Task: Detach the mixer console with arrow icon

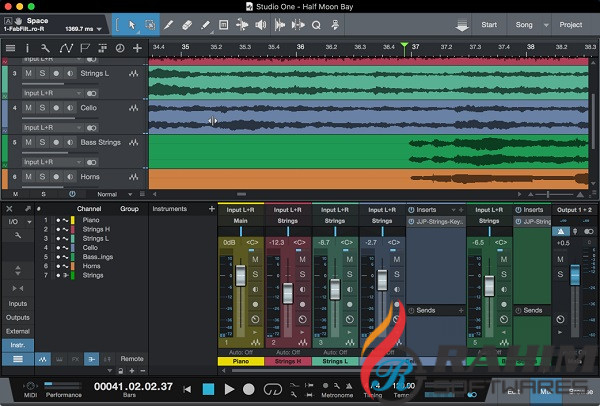Action: pyautogui.click(x=28, y=209)
